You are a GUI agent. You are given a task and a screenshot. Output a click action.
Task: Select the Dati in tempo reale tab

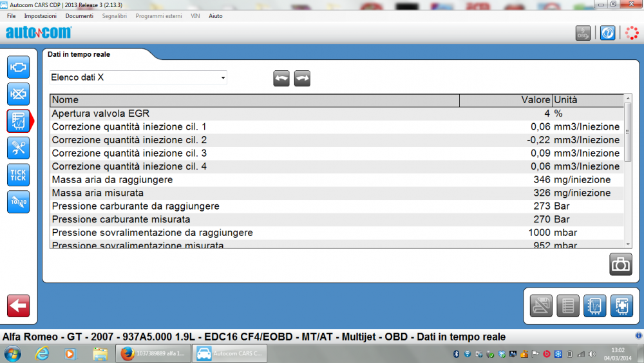(x=79, y=54)
